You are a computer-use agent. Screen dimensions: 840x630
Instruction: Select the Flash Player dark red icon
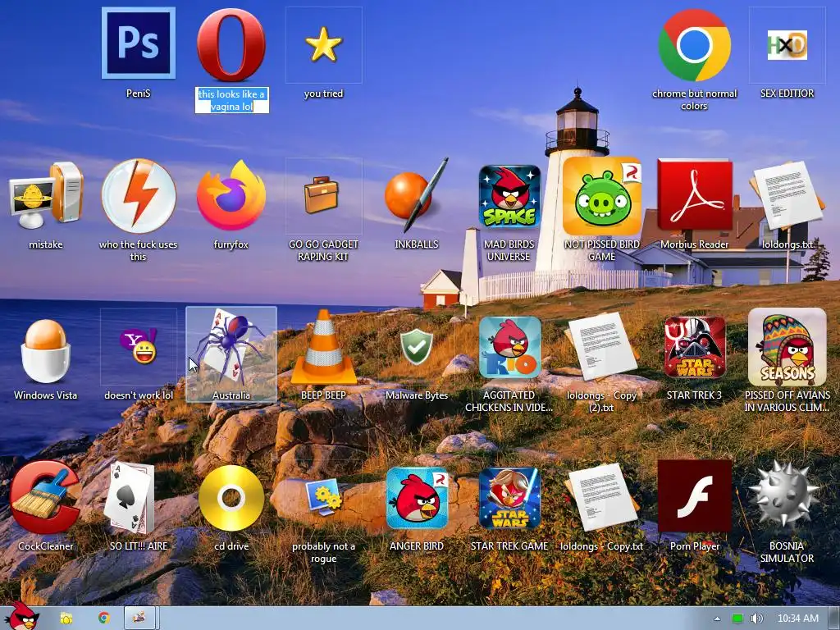tap(695, 495)
